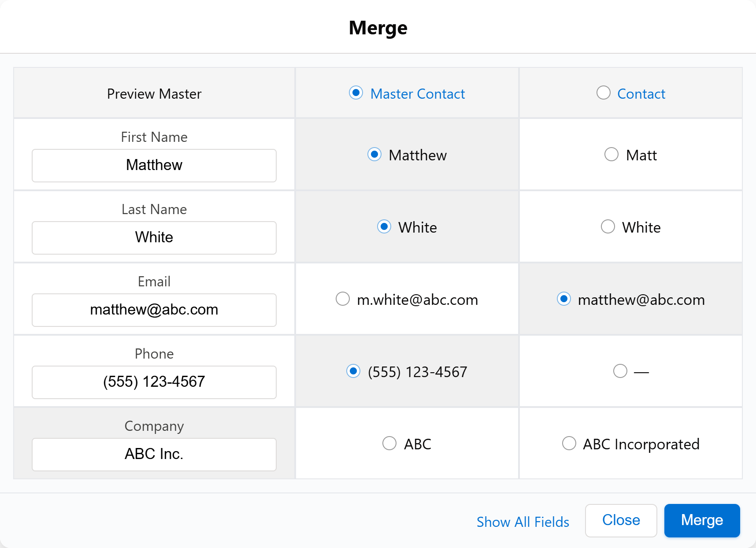The image size is (756, 548).
Task: Select the Contact column radio button
Action: pyautogui.click(x=603, y=93)
